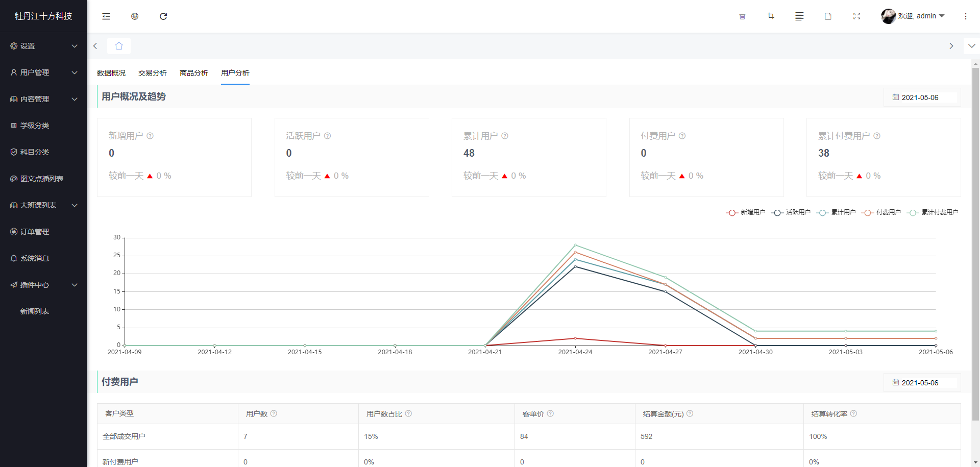This screenshot has height=467, width=980.
Task: Toggle 新增用户 series in chart legend
Action: click(746, 212)
